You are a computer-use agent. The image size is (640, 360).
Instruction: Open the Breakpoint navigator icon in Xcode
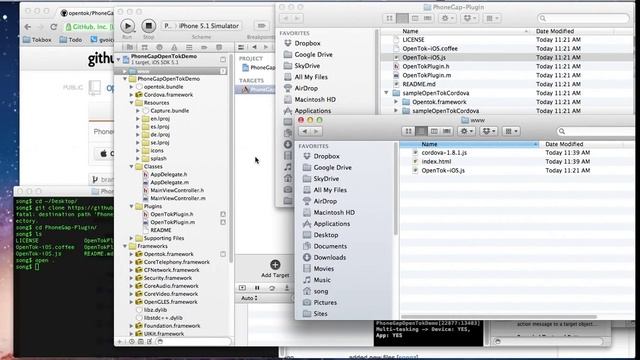(204, 47)
